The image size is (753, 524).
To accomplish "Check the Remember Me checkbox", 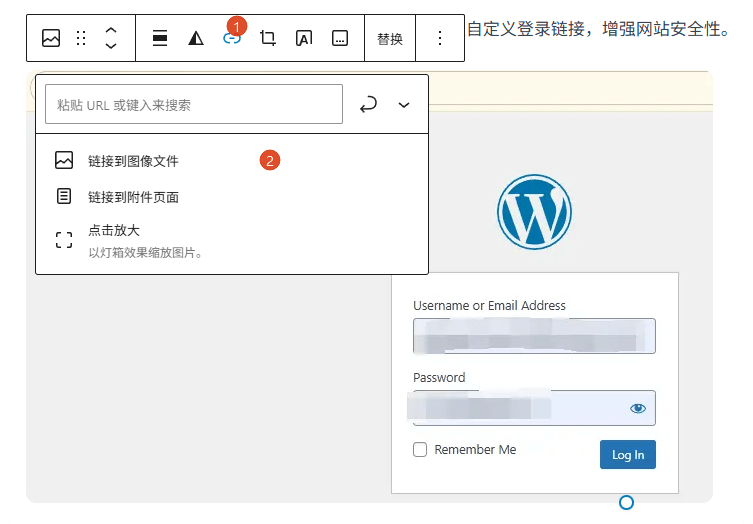I will [x=420, y=450].
